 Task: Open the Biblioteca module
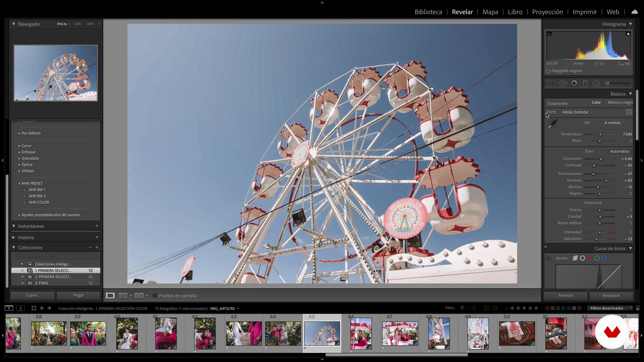click(428, 12)
